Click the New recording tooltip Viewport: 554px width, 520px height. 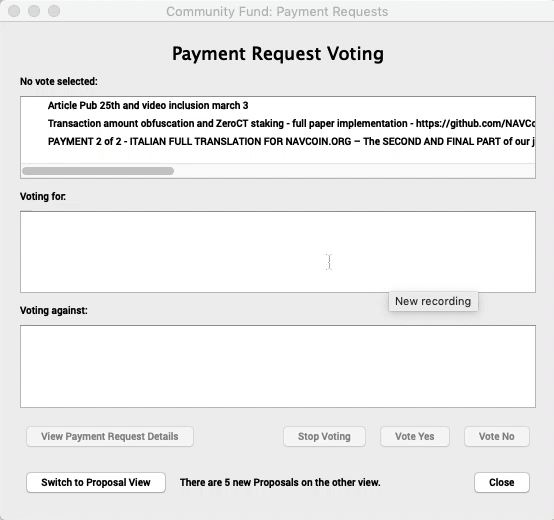click(x=433, y=301)
